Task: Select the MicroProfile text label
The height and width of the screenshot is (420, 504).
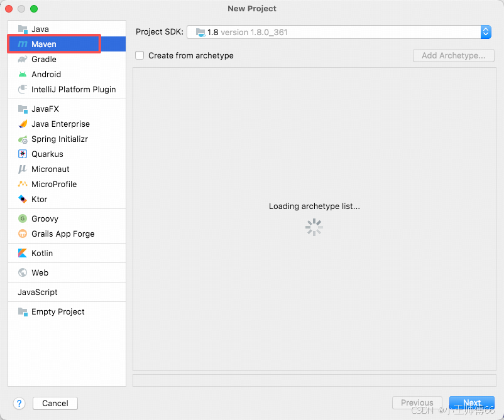Action: click(x=54, y=185)
